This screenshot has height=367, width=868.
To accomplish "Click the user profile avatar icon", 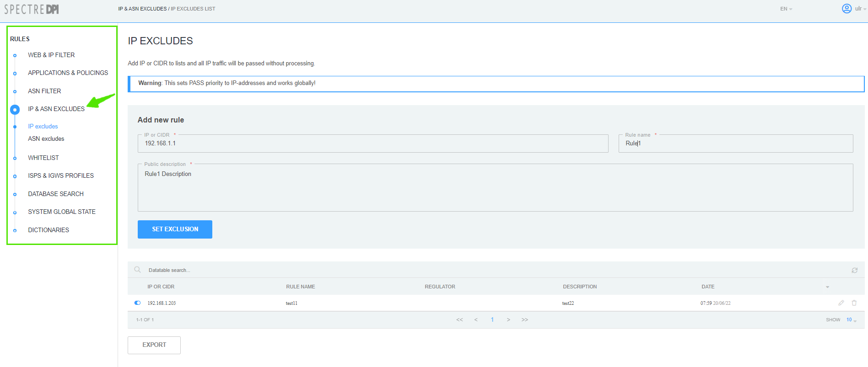I will 846,9.
